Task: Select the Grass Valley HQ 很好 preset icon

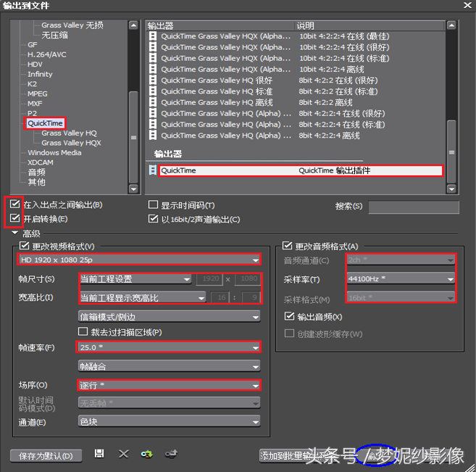Action: click(153, 80)
